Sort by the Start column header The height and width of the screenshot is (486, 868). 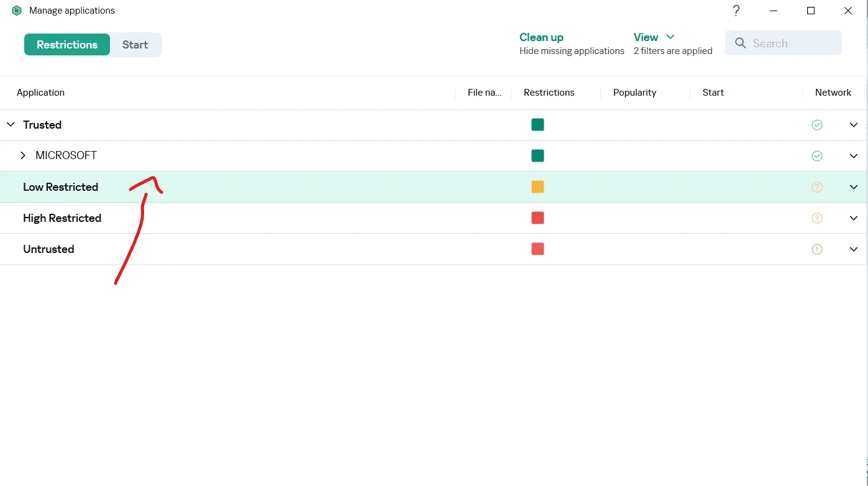pyautogui.click(x=713, y=93)
